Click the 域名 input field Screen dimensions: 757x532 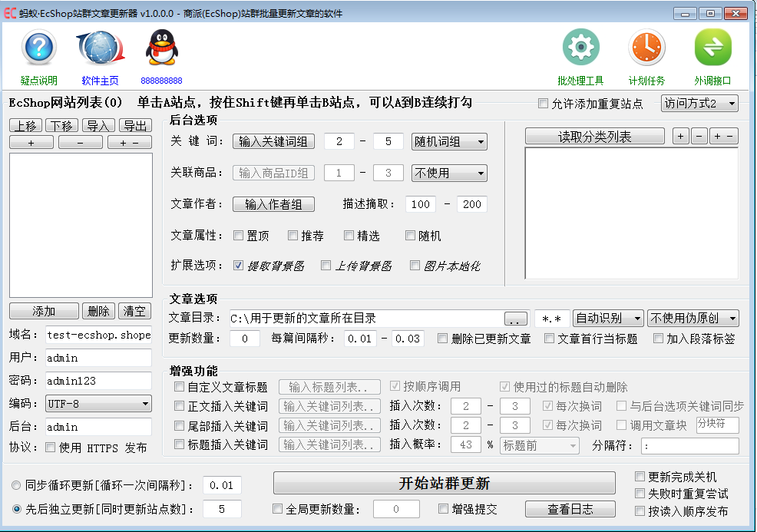[x=98, y=335]
